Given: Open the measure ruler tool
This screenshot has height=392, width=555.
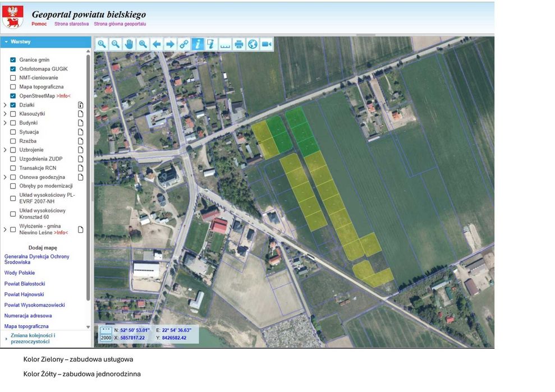Looking at the screenshot, I should [x=225, y=44].
